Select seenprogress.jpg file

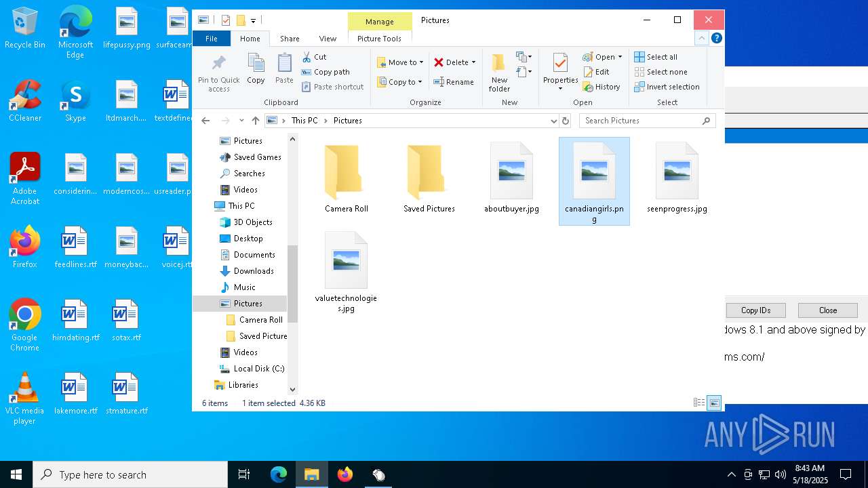pos(677,179)
